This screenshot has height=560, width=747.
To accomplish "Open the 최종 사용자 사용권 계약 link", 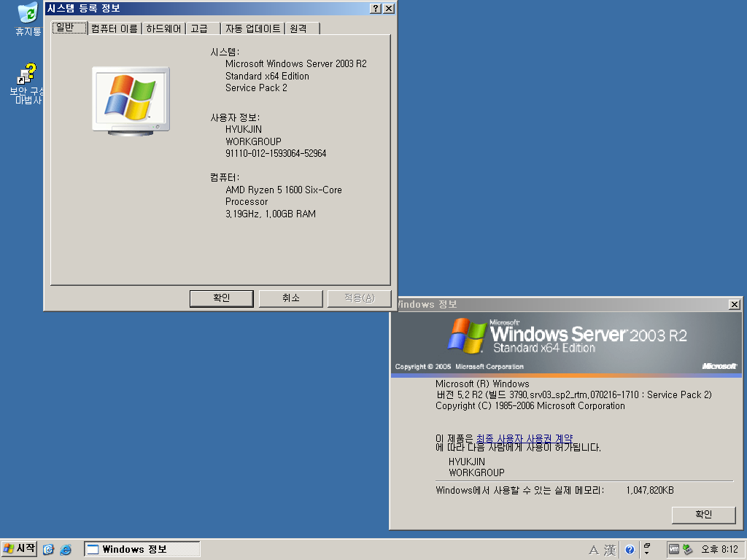I will click(525, 438).
